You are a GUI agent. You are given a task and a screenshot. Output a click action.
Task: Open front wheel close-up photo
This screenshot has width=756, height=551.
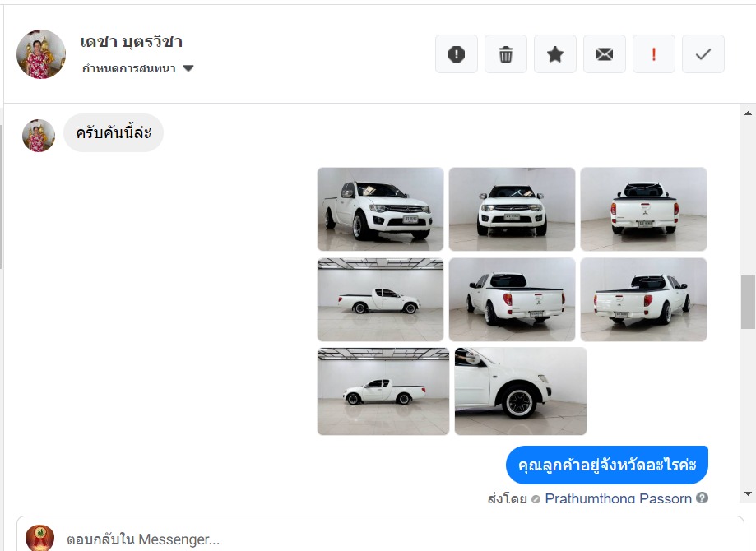[x=521, y=391]
